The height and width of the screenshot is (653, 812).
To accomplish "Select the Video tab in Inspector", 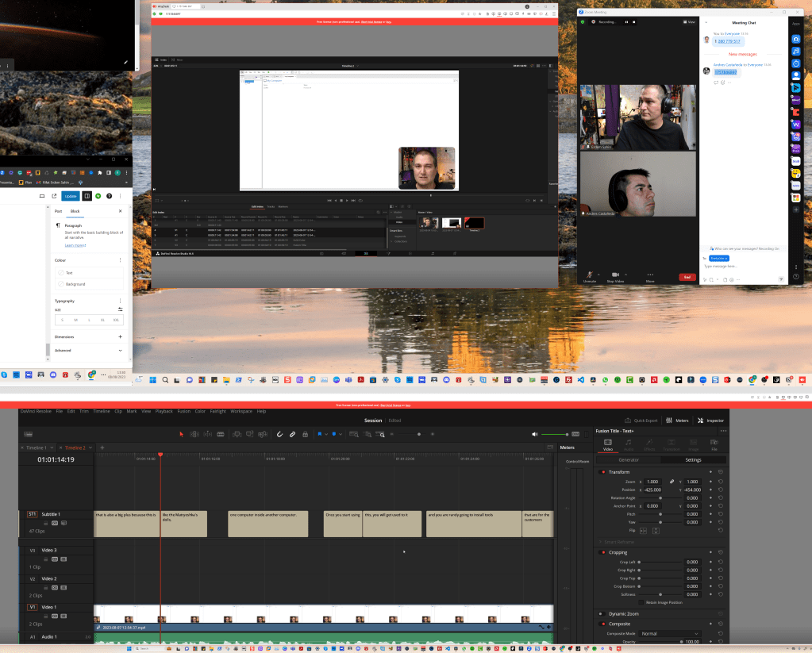I will click(x=608, y=445).
